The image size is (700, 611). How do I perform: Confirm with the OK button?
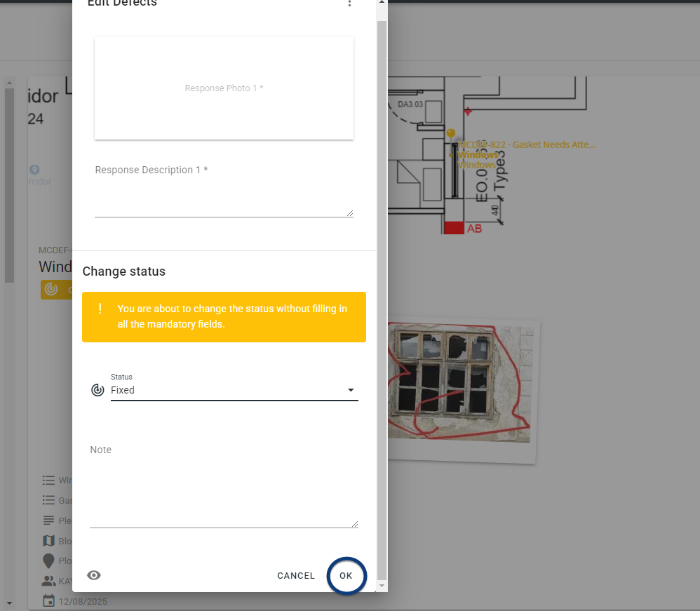tap(346, 576)
